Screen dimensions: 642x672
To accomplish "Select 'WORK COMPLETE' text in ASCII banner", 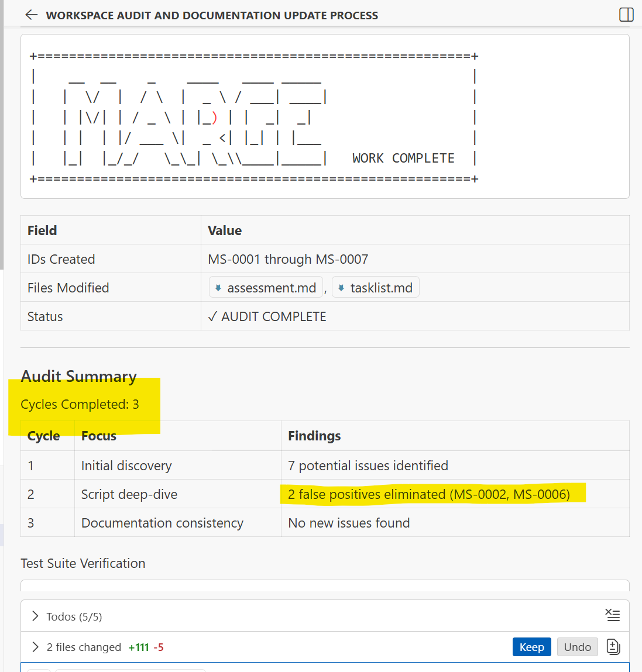I will (x=403, y=158).
